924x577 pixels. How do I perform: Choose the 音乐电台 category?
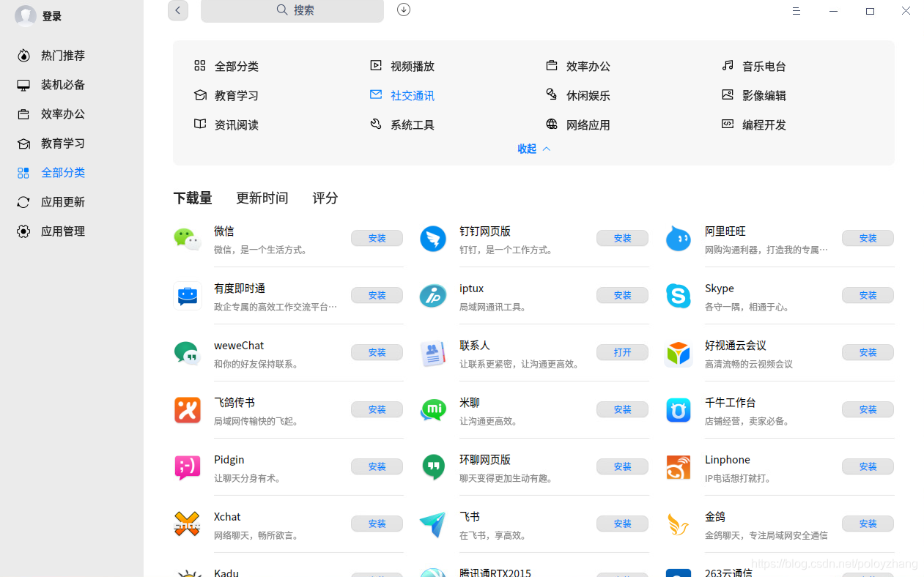(x=754, y=66)
